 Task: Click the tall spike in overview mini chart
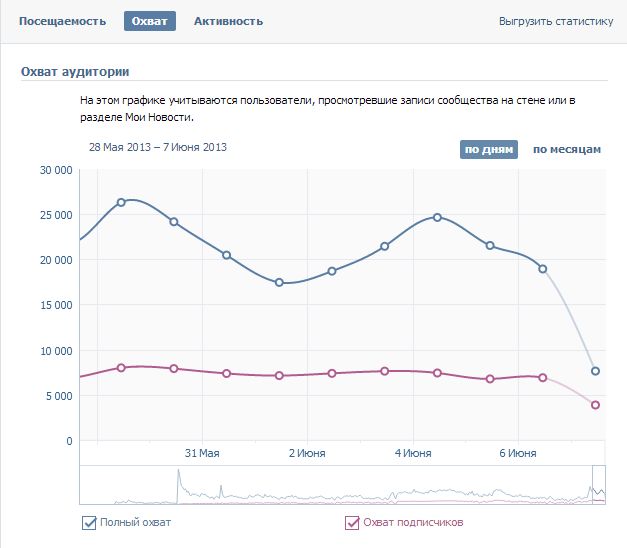pyautogui.click(x=179, y=478)
